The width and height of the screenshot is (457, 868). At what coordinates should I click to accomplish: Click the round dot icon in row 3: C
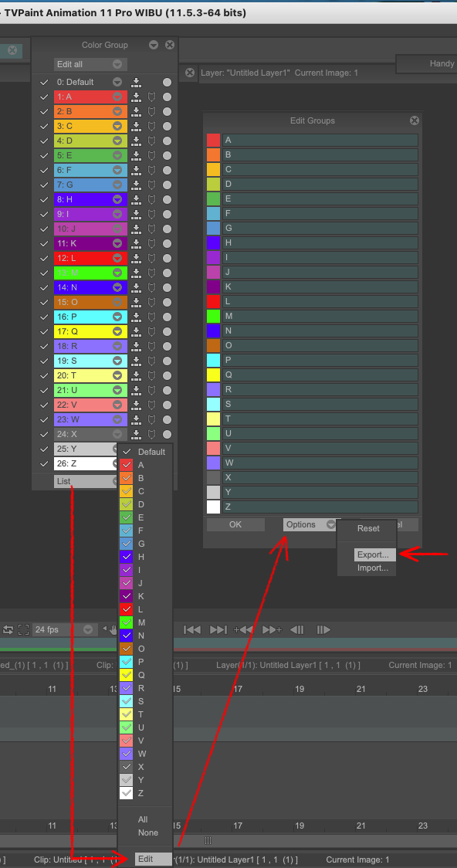[167, 126]
